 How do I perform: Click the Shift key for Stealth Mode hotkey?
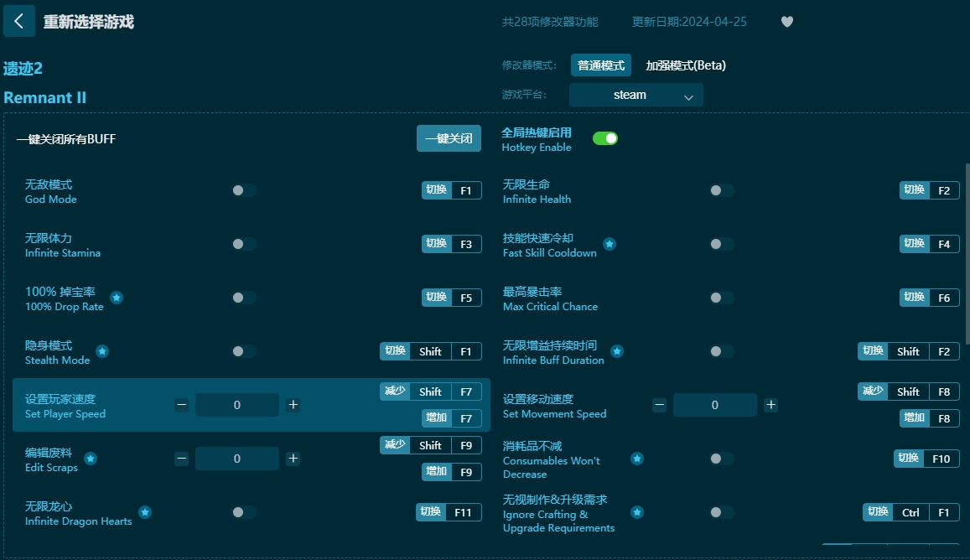coord(431,351)
